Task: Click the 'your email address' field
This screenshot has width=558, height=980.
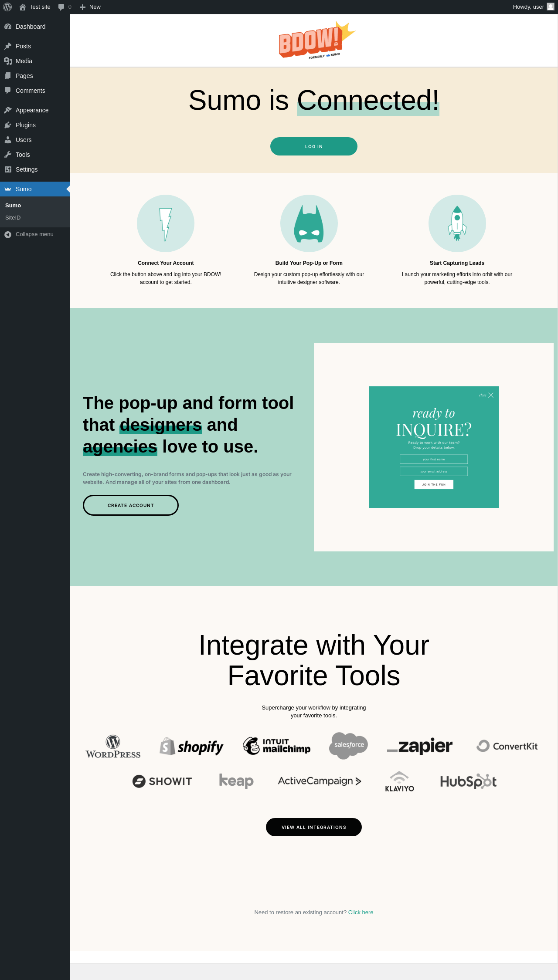Action: click(434, 471)
